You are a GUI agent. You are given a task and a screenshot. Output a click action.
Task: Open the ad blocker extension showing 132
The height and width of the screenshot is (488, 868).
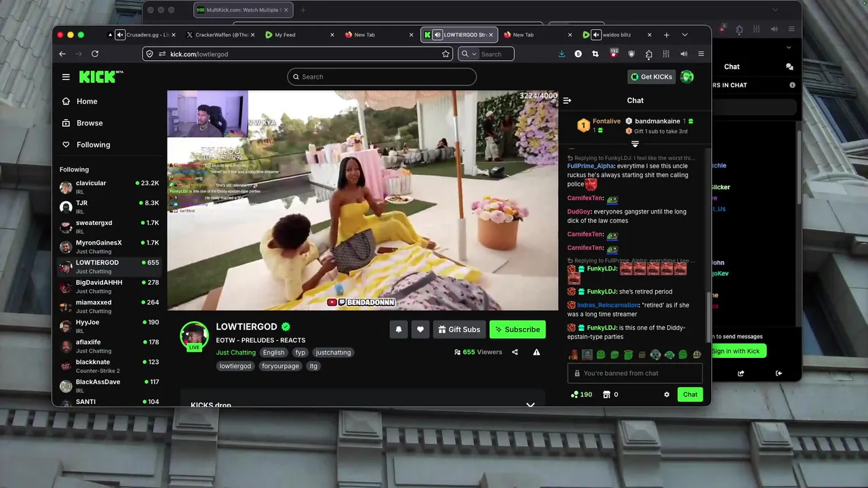coord(614,53)
